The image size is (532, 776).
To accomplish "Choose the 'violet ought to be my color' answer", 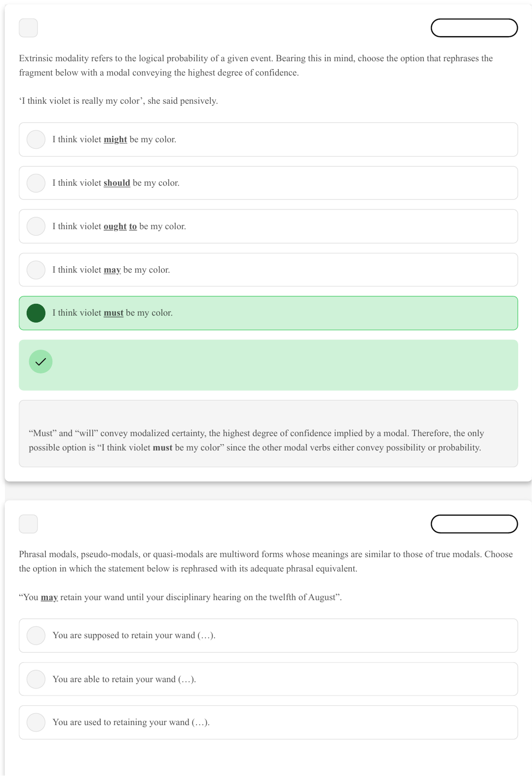I will click(x=36, y=227).
